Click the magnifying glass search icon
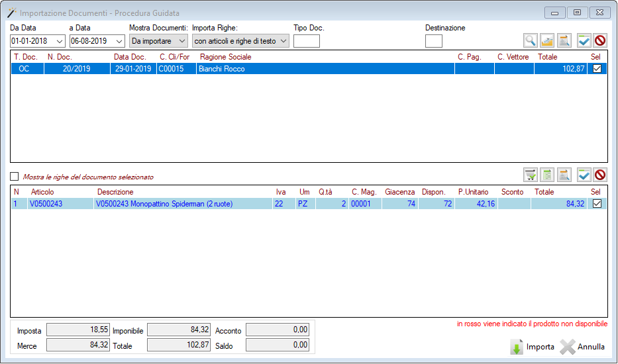This screenshot has width=618, height=364. 531,40
